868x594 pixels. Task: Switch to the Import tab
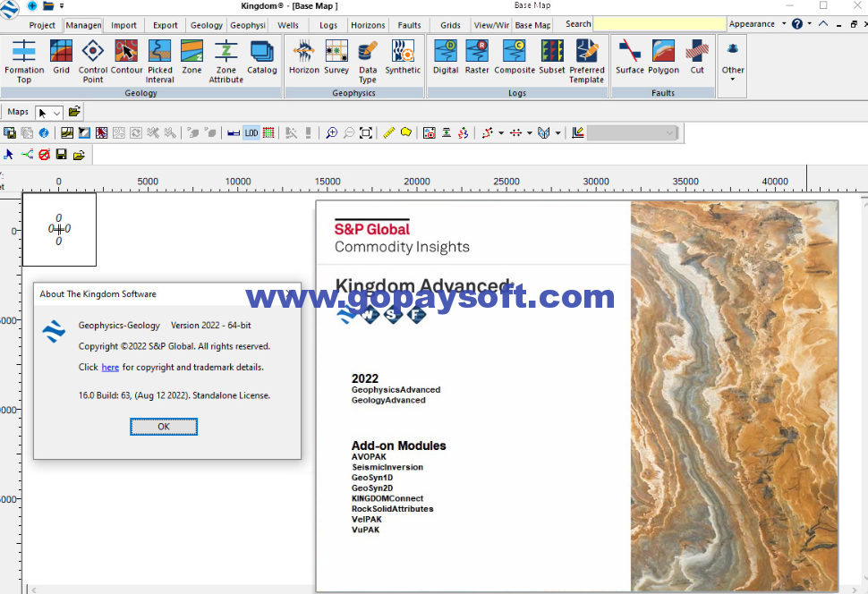(123, 25)
